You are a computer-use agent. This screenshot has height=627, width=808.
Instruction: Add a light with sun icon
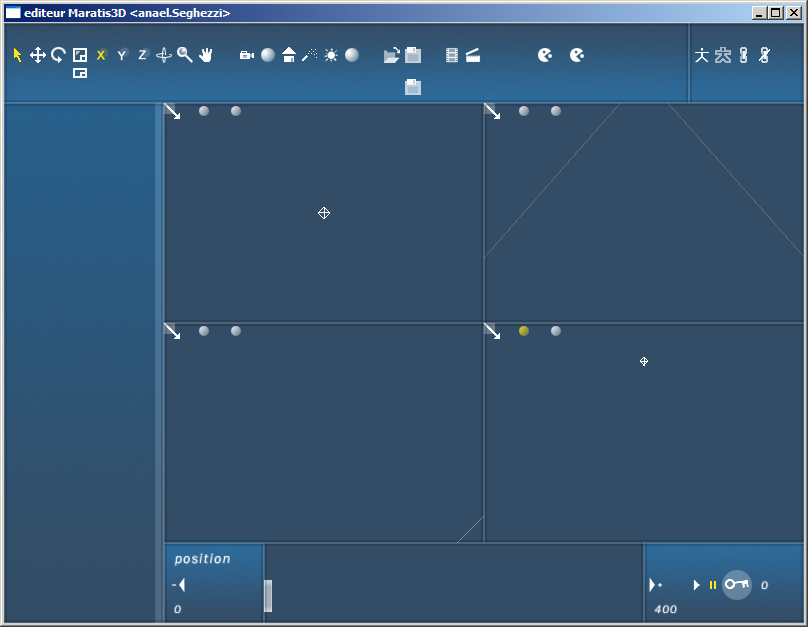pos(331,55)
